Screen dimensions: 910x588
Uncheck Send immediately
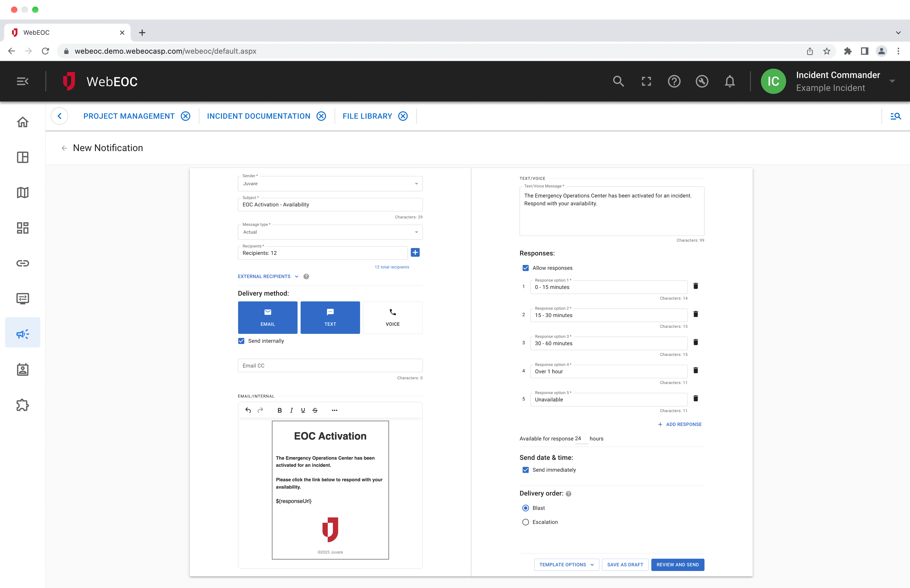click(526, 470)
